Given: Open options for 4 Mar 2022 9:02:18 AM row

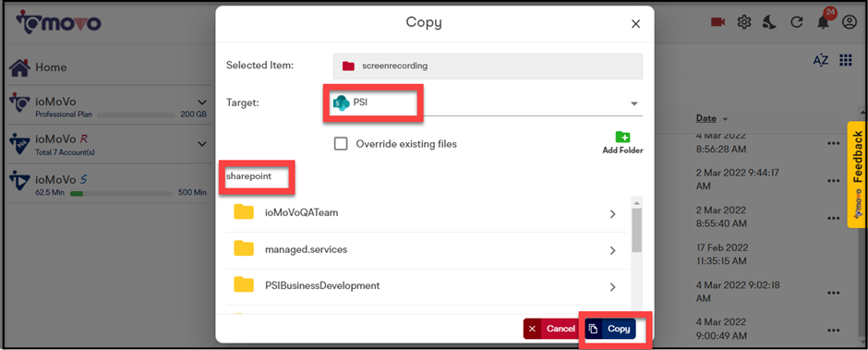Looking at the screenshot, I should [x=834, y=292].
